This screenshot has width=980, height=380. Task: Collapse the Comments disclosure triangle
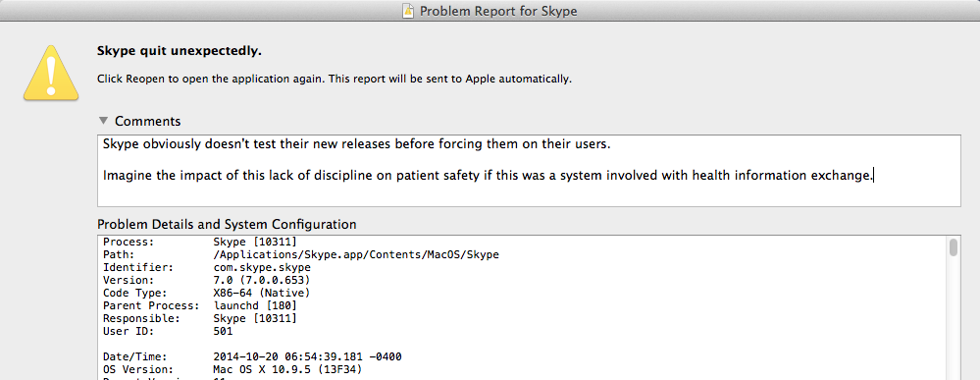103,120
